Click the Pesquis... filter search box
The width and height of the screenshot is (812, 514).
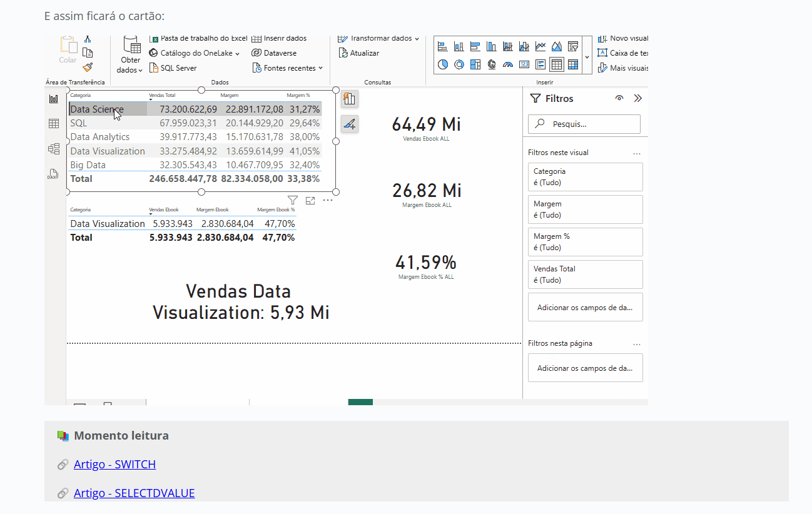click(584, 124)
